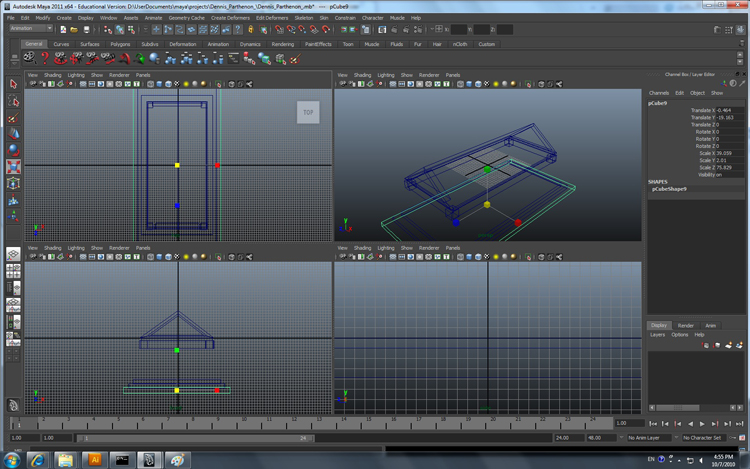Click the Open Scene folder icon
Screen dimensions: 750x469
pos(74,29)
